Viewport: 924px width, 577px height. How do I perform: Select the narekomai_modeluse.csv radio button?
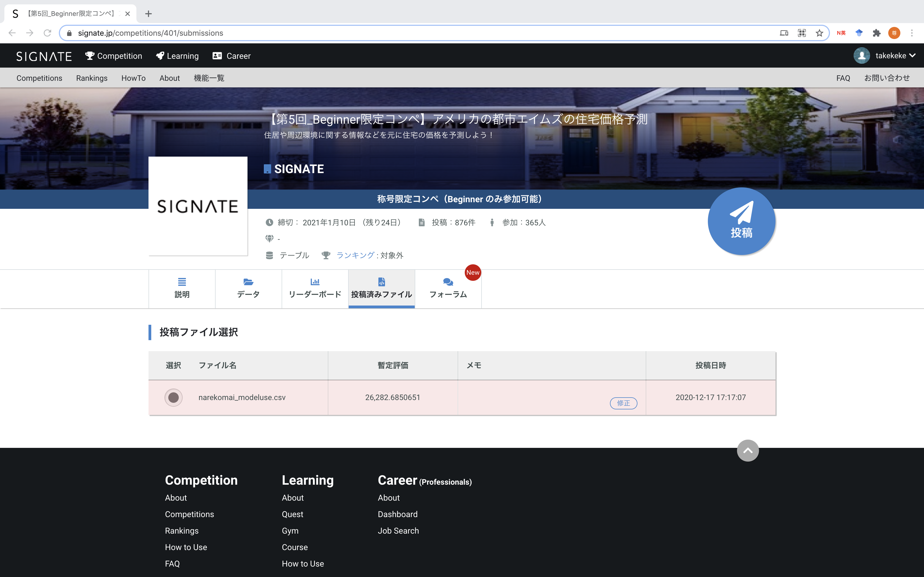click(173, 397)
